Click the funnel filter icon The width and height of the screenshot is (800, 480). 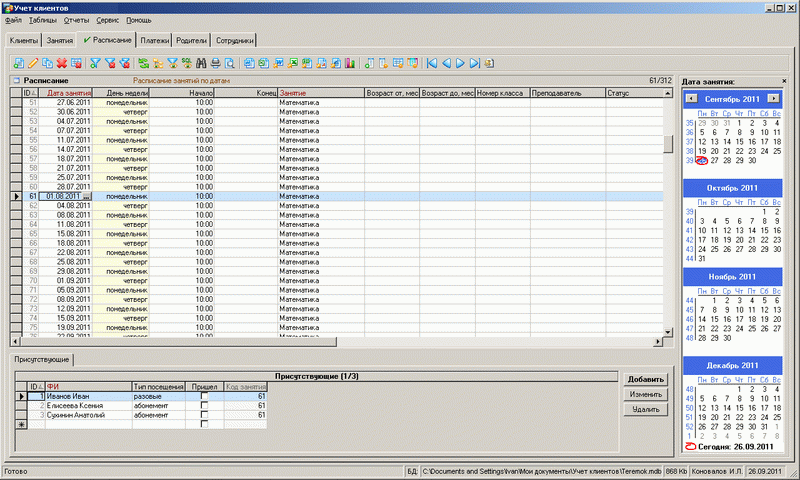click(95, 63)
